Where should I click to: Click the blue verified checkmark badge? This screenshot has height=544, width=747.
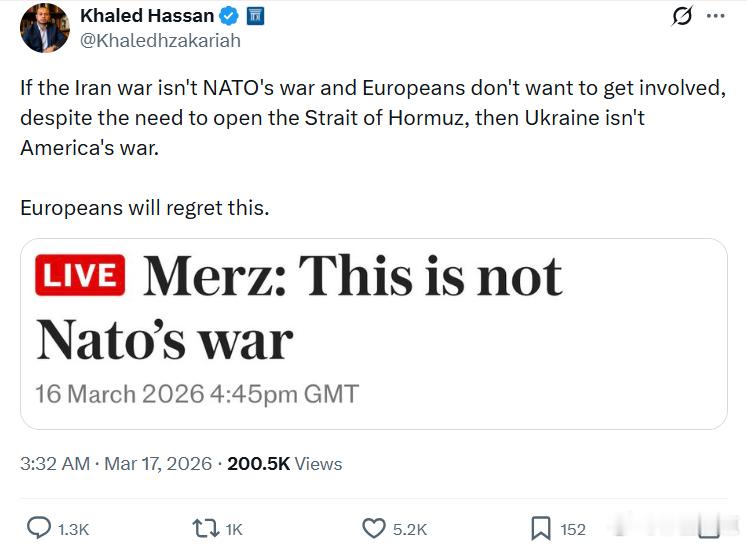[229, 16]
